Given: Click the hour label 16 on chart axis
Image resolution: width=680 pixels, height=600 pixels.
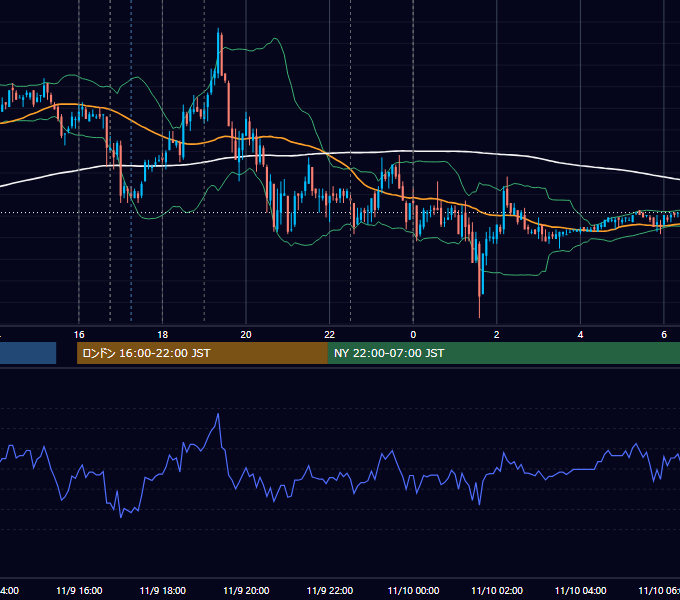Looking at the screenshot, I should click(79, 335).
